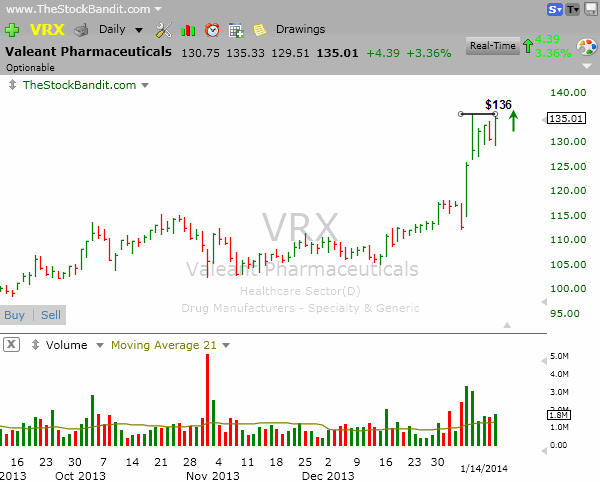
Task: Open Moving Average 21 dropdown arrow
Action: [x=226, y=345]
